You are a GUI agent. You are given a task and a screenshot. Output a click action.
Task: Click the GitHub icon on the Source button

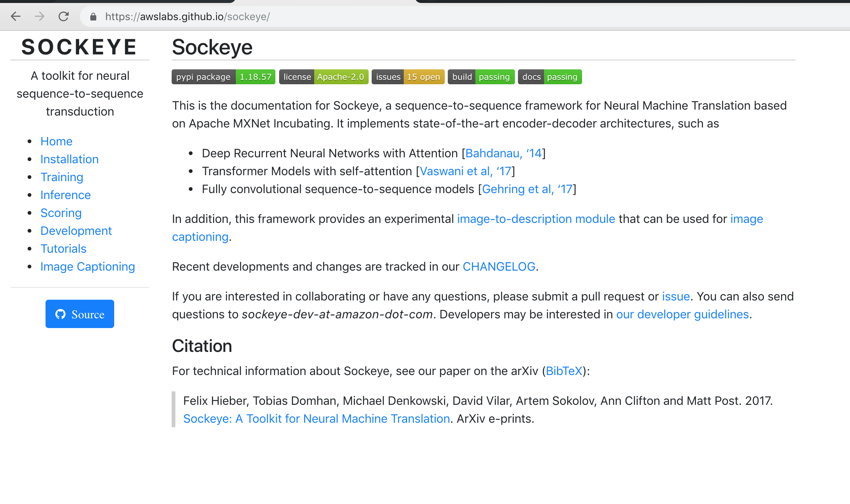tap(60, 314)
